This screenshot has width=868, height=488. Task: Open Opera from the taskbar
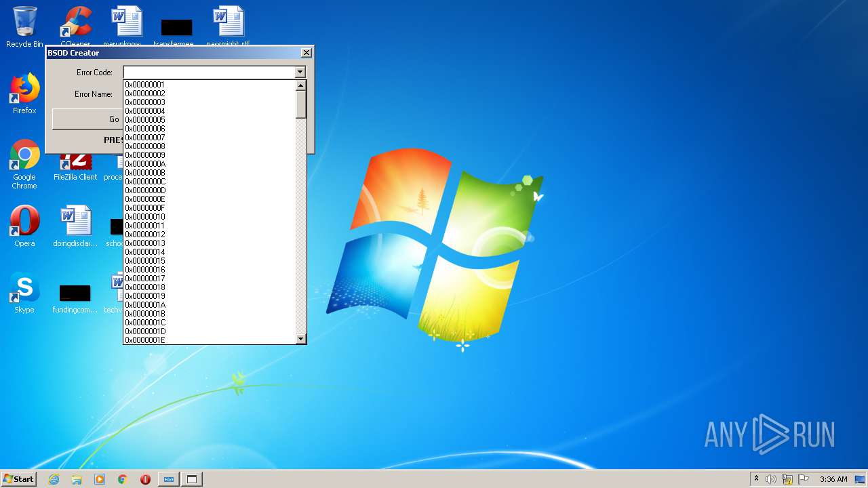click(145, 479)
